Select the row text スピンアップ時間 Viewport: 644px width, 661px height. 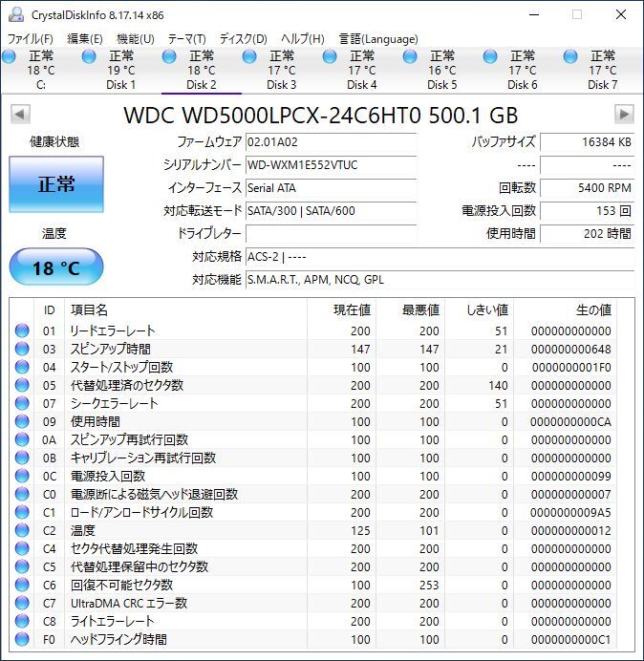point(111,349)
